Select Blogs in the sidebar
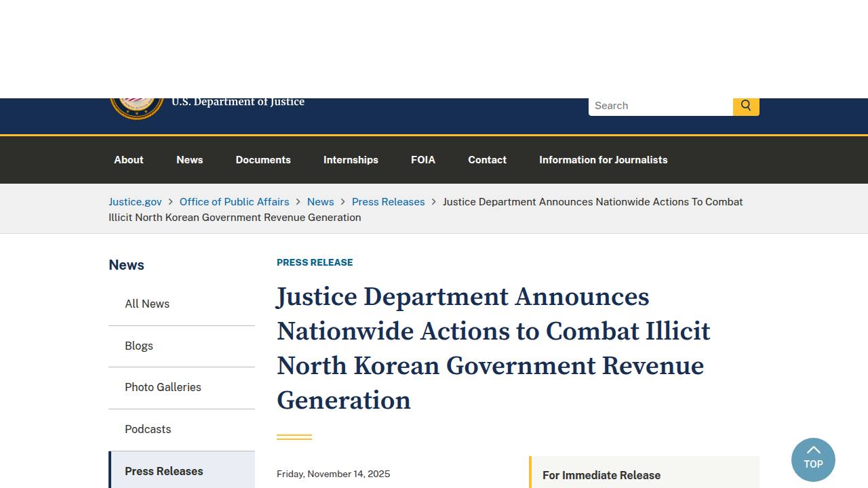The height and width of the screenshot is (488, 868). coord(182,346)
